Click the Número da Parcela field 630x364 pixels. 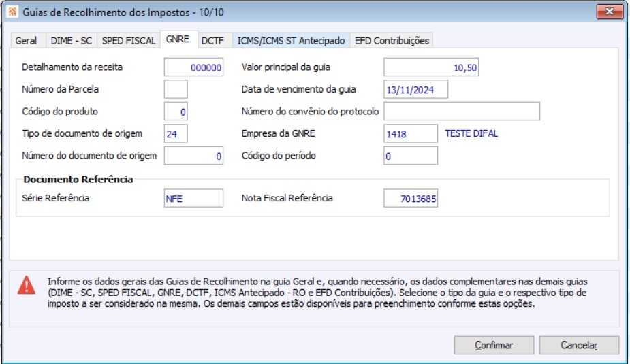pyautogui.click(x=176, y=89)
